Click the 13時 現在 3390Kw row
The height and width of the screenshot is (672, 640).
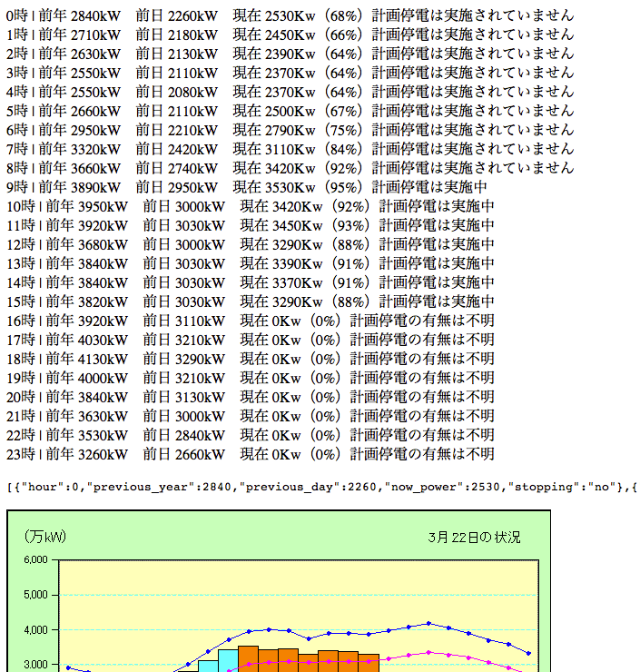coord(251,263)
